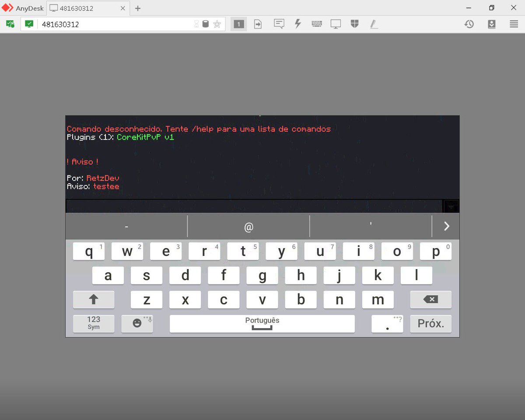Switch to 123 Sym symbols keyboard
This screenshot has height=420, width=525.
[x=94, y=324]
